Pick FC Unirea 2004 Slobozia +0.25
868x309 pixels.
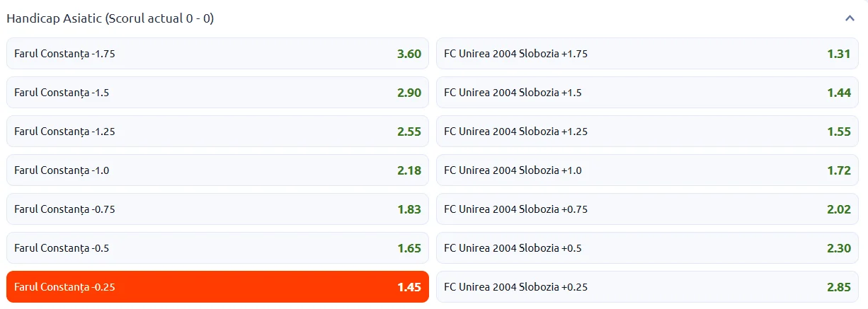pos(646,286)
